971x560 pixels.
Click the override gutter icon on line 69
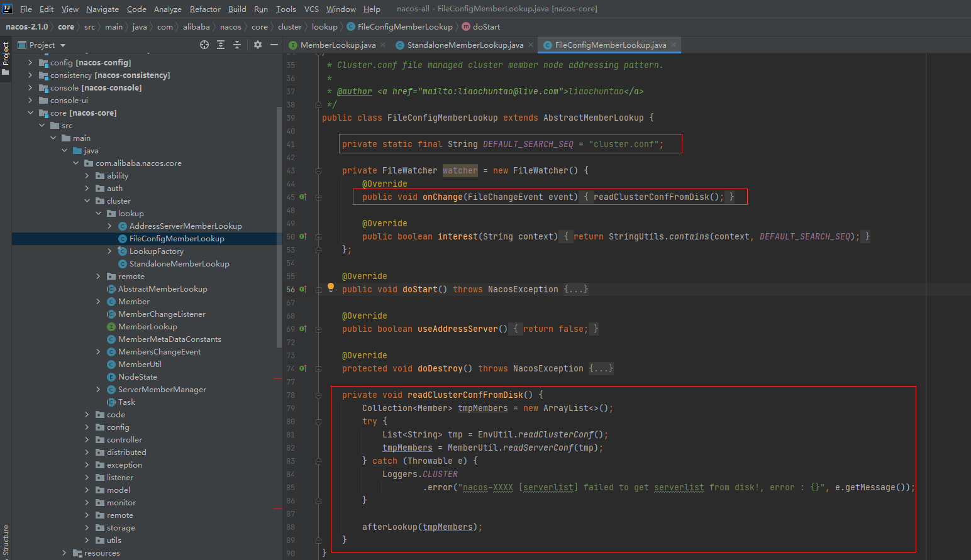[303, 329]
